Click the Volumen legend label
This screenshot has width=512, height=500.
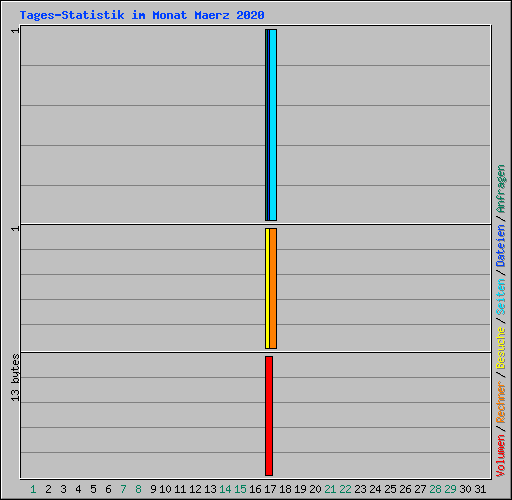pyautogui.click(x=501, y=456)
